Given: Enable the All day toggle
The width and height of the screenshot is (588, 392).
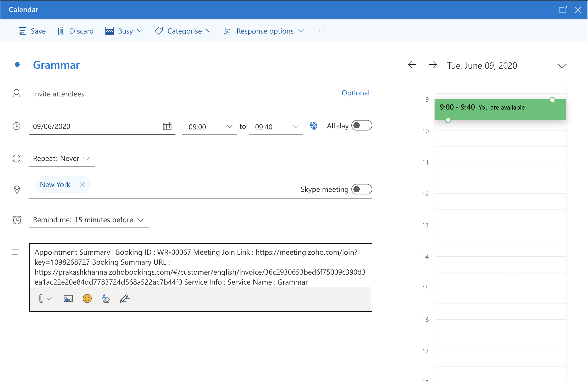Looking at the screenshot, I should (x=361, y=126).
